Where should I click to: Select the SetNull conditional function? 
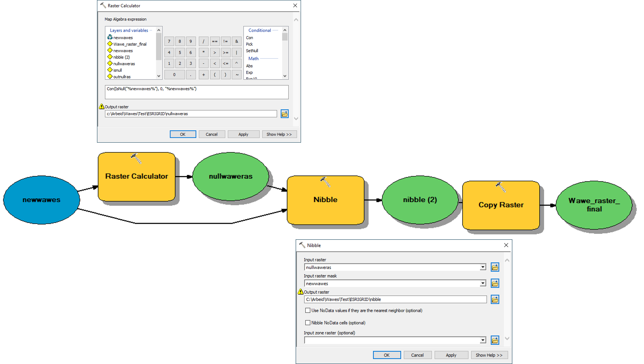click(x=252, y=51)
